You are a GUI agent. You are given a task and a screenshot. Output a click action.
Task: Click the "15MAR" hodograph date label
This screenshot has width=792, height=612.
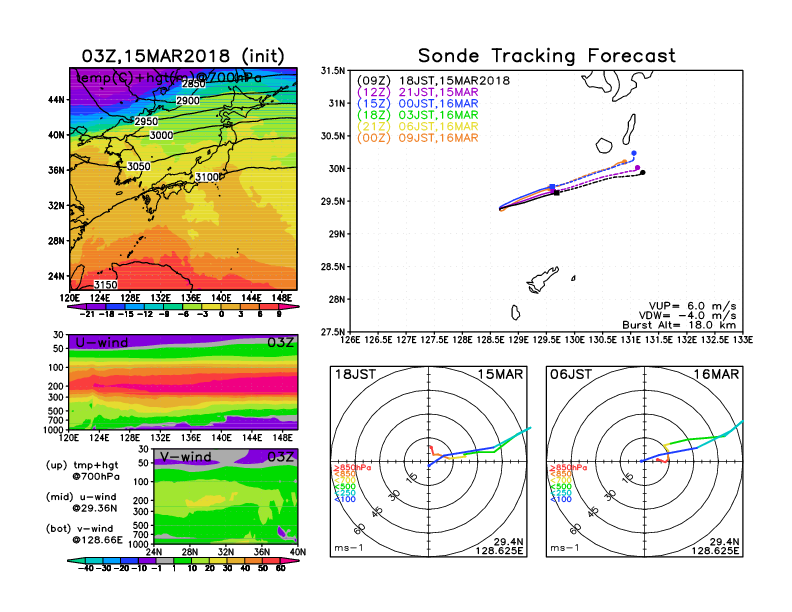tap(501, 375)
